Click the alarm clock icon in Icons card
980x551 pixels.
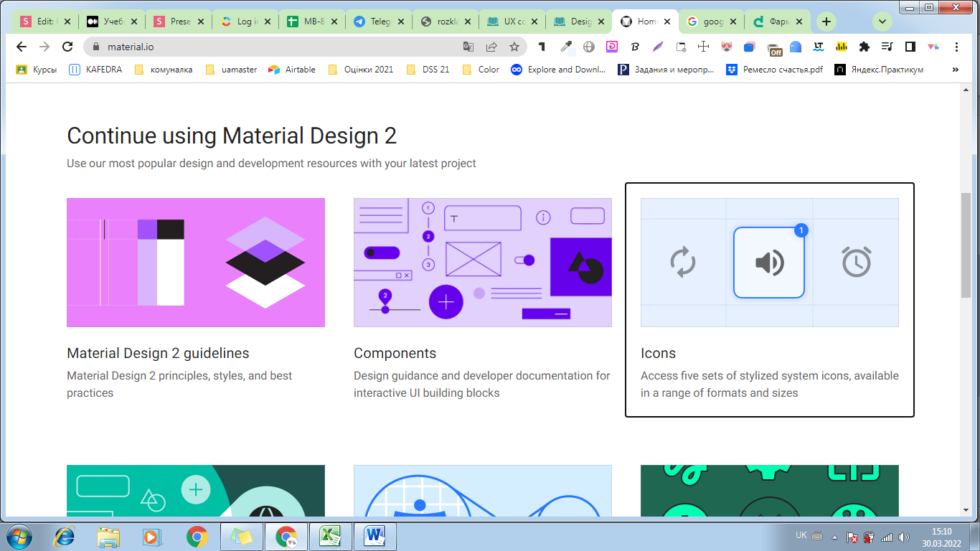[x=856, y=262]
